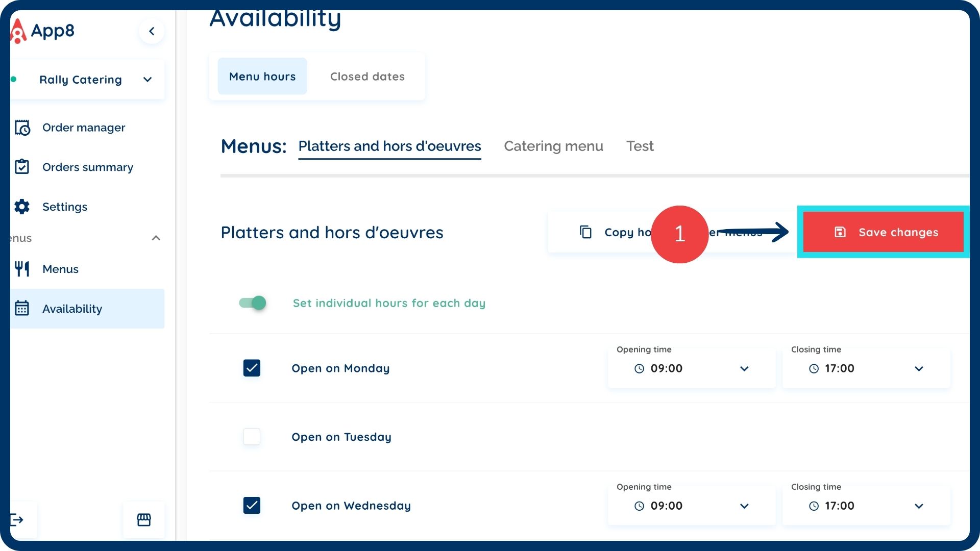
Task: Click the logout icon at bottom left
Action: (x=17, y=520)
